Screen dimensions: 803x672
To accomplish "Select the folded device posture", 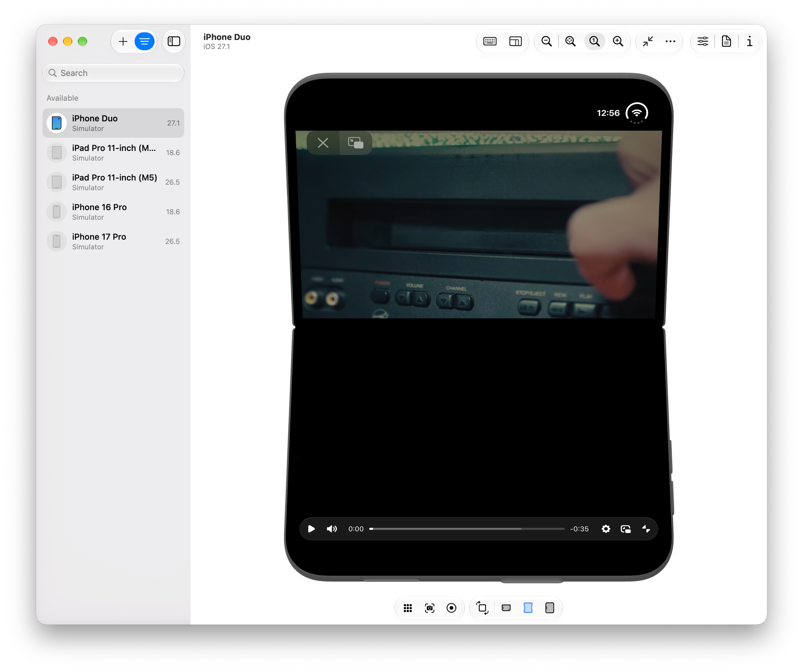I will pyautogui.click(x=506, y=608).
